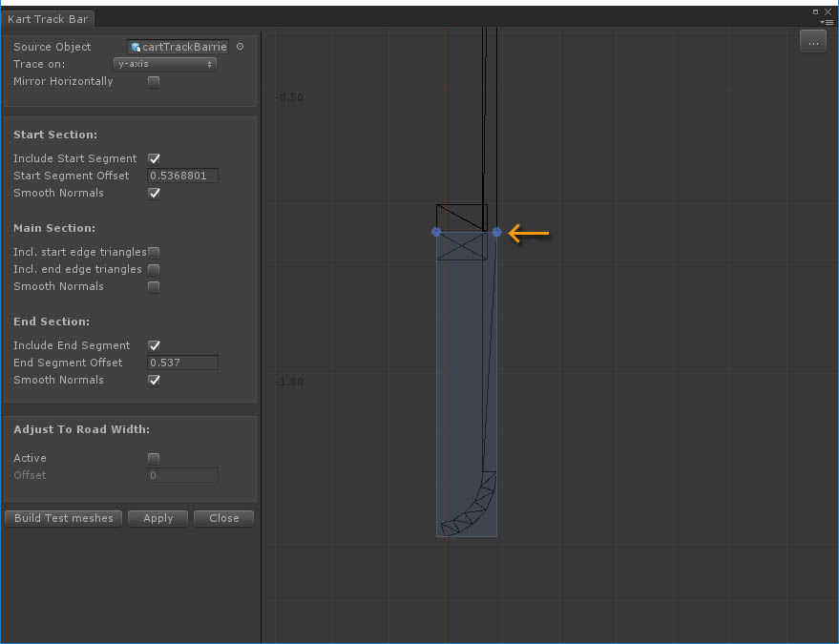The width and height of the screenshot is (839, 644).
Task: Edit the Start Segment Offset field
Action: (x=182, y=176)
